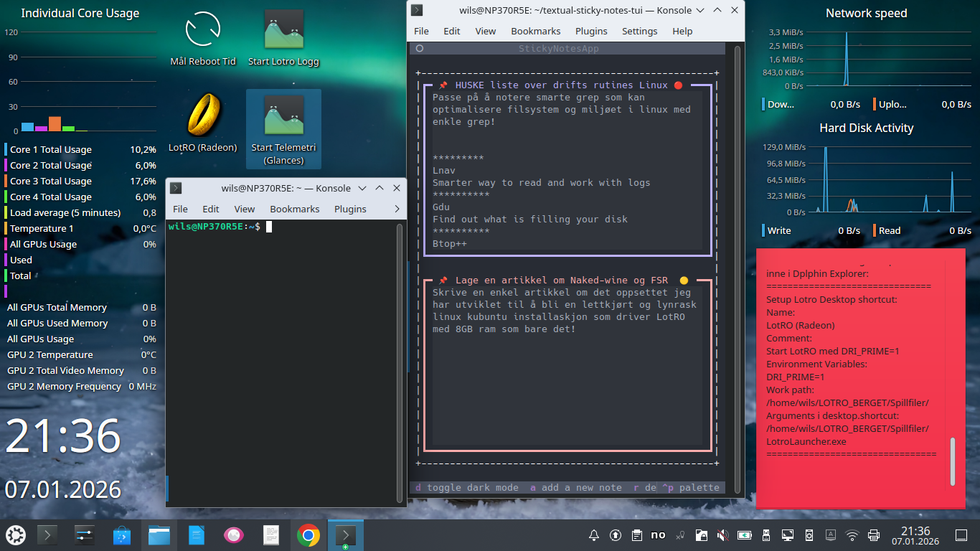The height and width of the screenshot is (551, 980).
Task: Click 'add a new note' footer shortcut
Action: pyautogui.click(x=576, y=488)
